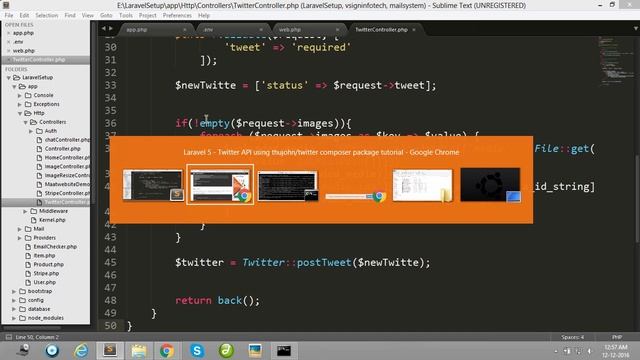The height and width of the screenshot is (360, 640).
Task: Open Google Chrome from taskbar
Action: pos(167,351)
